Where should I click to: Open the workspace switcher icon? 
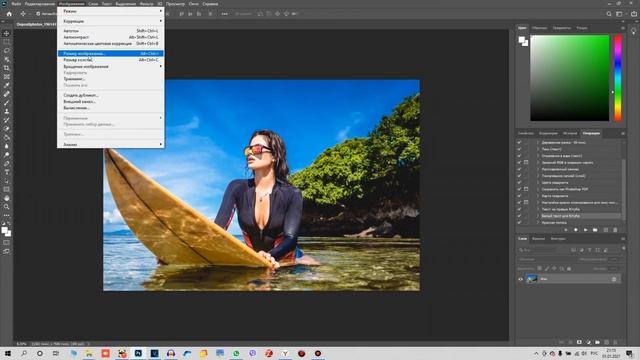[x=619, y=13]
